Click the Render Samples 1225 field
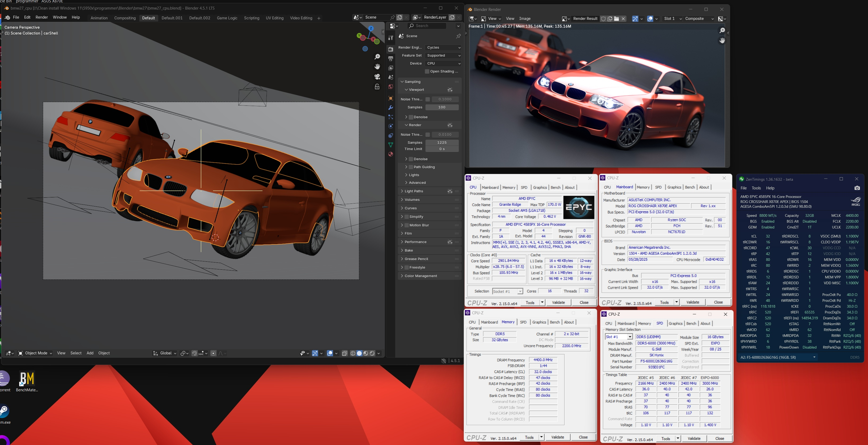 (x=442, y=143)
